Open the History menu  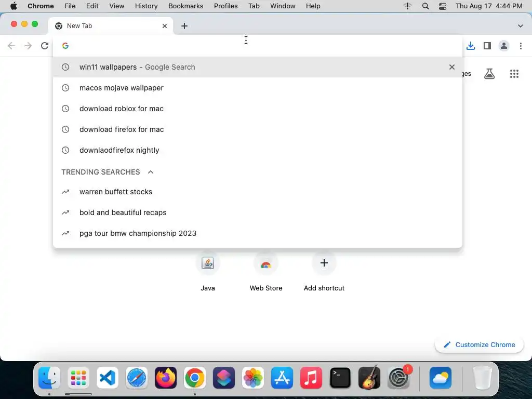(146, 6)
